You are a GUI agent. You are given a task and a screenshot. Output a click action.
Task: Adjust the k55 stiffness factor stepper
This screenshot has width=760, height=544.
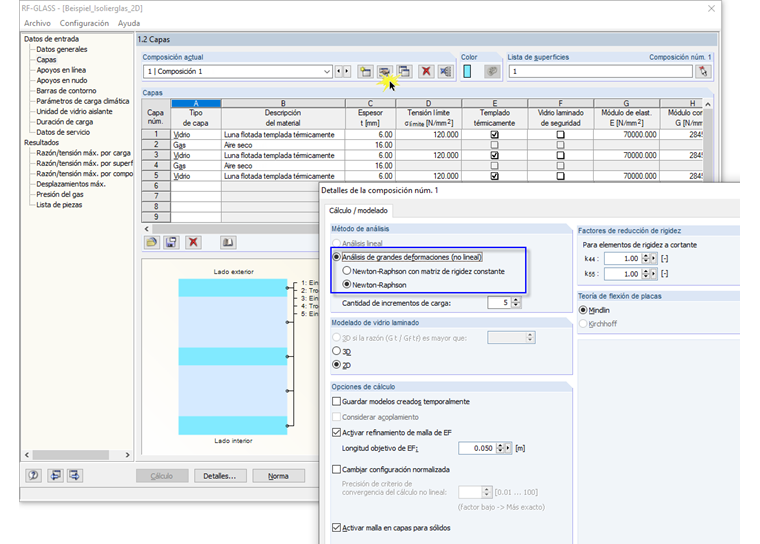click(645, 274)
